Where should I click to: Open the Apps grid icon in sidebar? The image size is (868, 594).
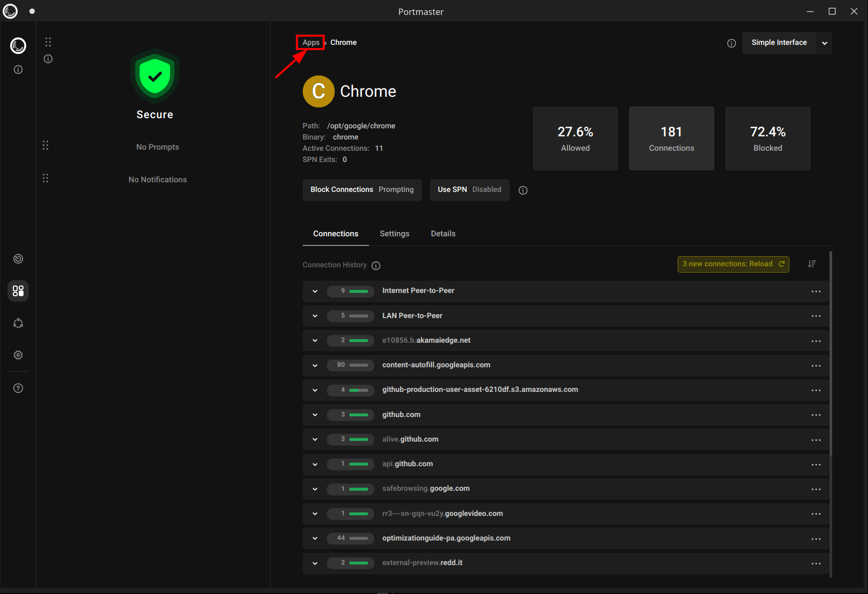click(x=18, y=291)
